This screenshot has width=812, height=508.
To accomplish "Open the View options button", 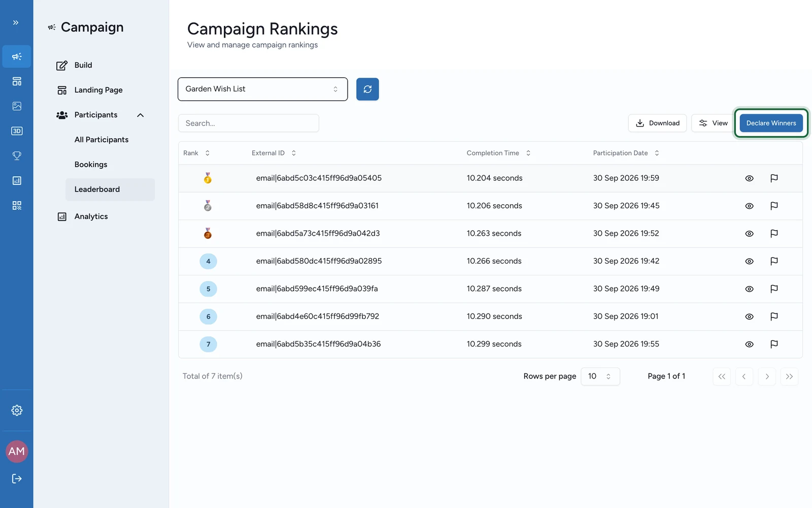I will tap(713, 123).
